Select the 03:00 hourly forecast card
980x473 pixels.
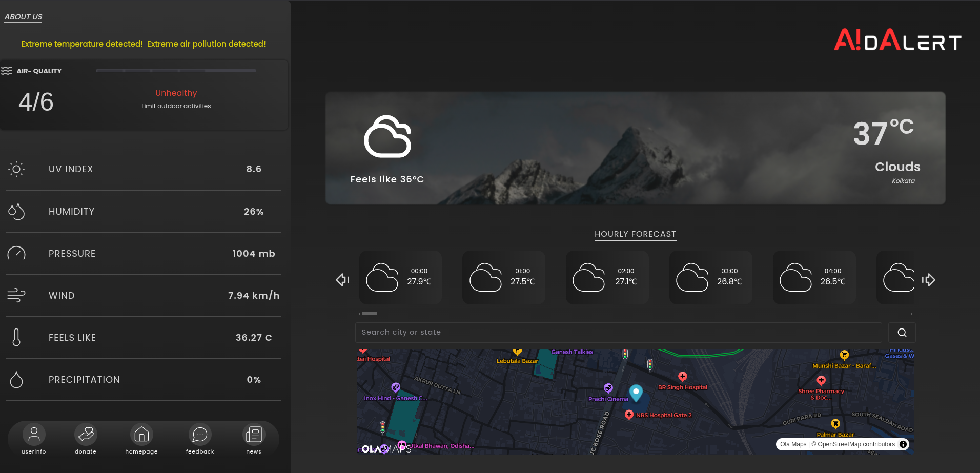point(710,277)
